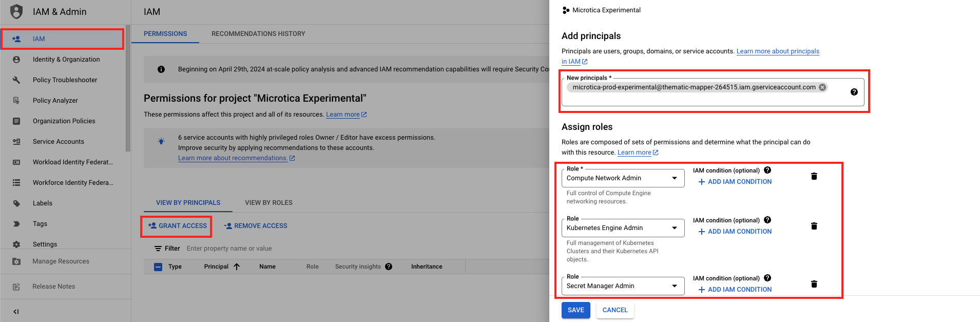The height and width of the screenshot is (322, 980).
Task: Click the Cancel button
Action: point(615,310)
